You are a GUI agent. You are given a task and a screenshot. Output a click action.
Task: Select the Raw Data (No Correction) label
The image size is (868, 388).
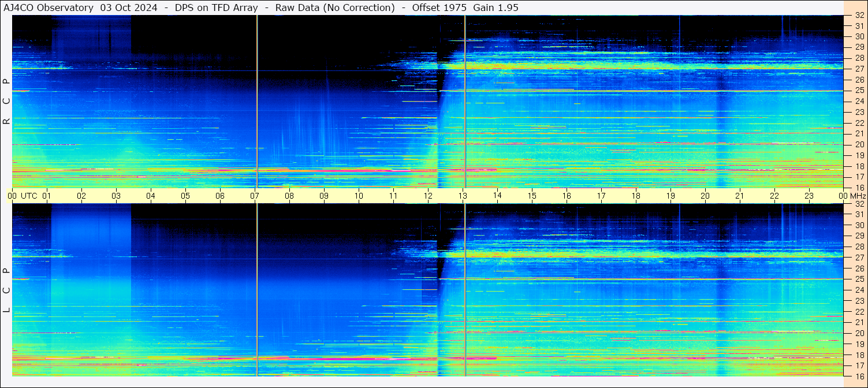click(335, 8)
